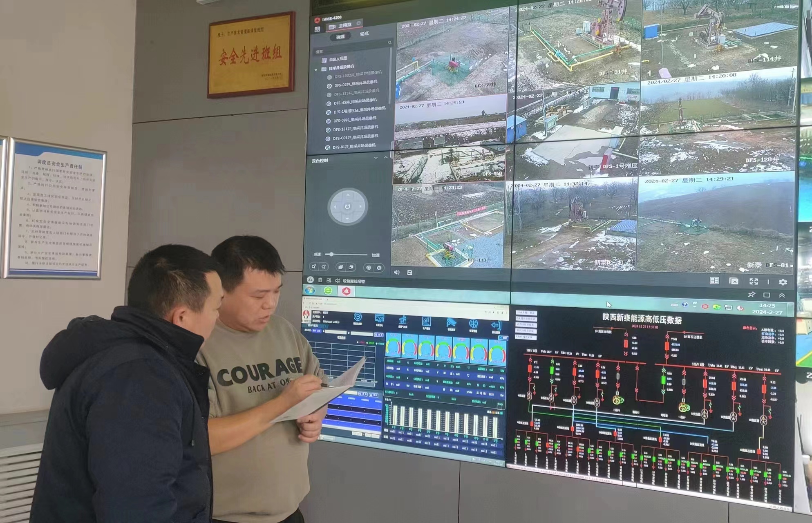Pan camera left with PTZ left arrow
This screenshot has width=812, height=523.
click(x=335, y=207)
